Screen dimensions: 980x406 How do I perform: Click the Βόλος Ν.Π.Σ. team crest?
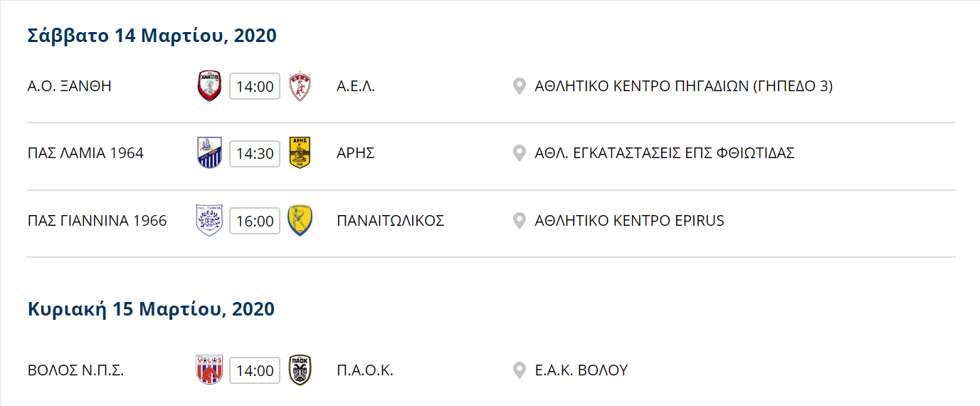[209, 370]
